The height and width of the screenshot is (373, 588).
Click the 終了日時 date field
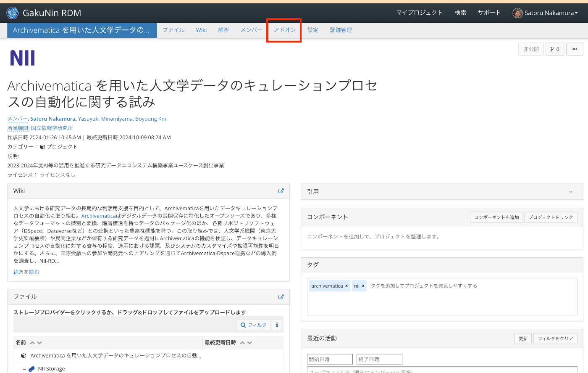coord(379,359)
